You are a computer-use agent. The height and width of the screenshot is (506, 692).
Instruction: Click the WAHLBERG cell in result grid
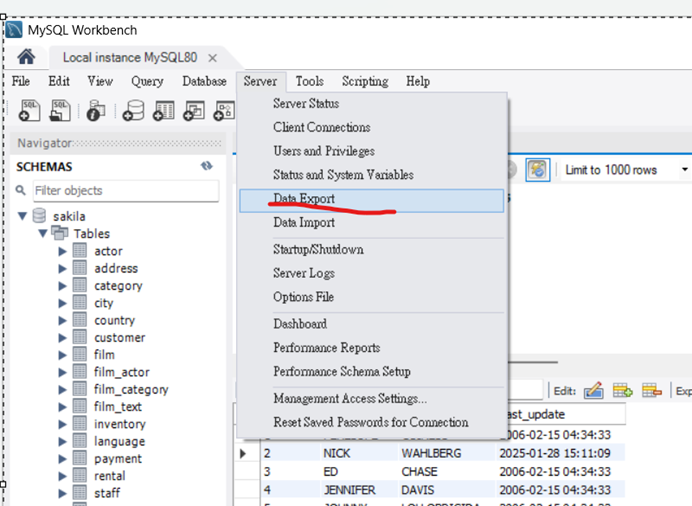pos(447,453)
